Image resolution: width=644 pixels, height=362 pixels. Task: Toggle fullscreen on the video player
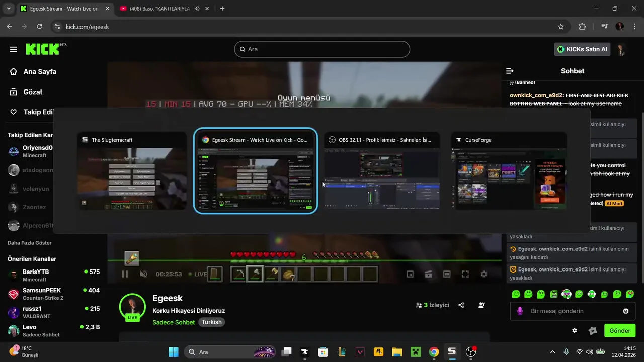click(x=465, y=274)
